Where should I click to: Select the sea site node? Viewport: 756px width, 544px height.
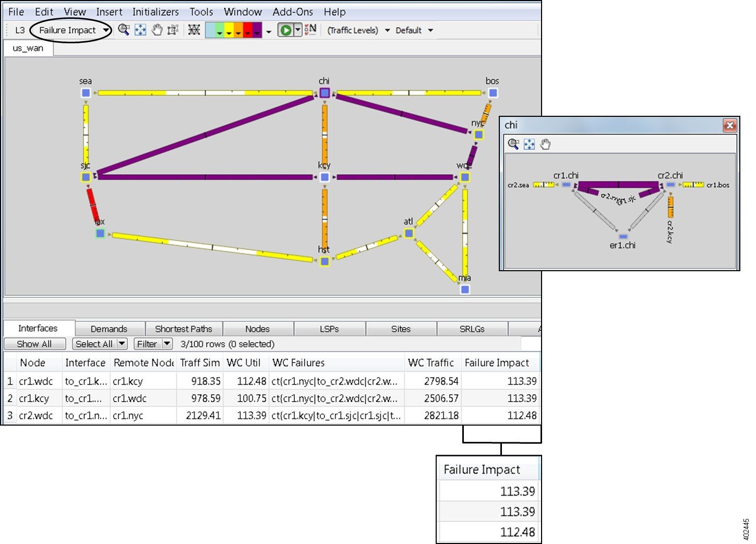(x=86, y=93)
